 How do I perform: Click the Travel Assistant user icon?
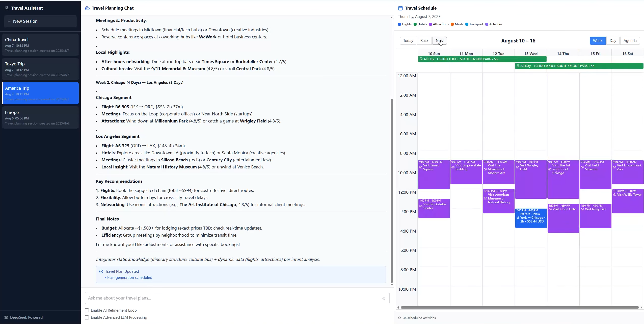coord(7,8)
